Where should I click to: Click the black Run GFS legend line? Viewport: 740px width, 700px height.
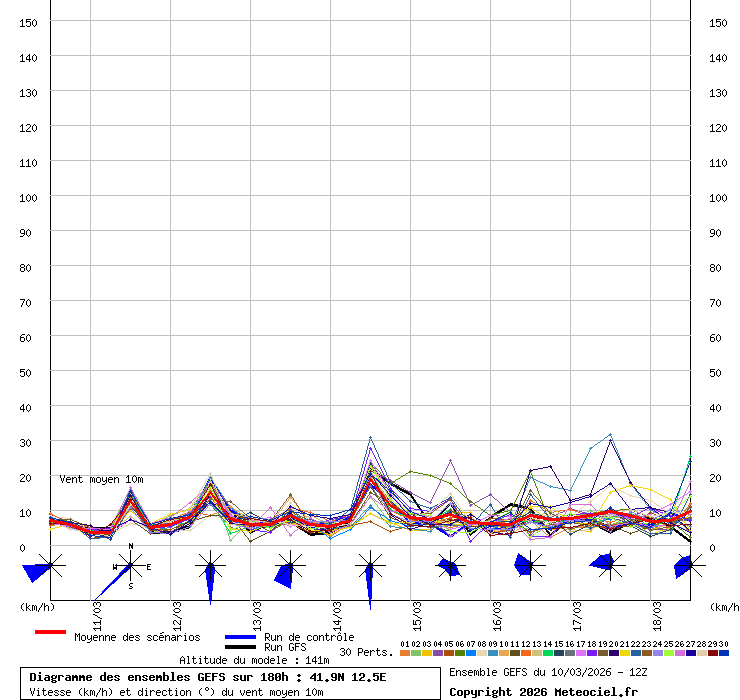[x=240, y=647]
